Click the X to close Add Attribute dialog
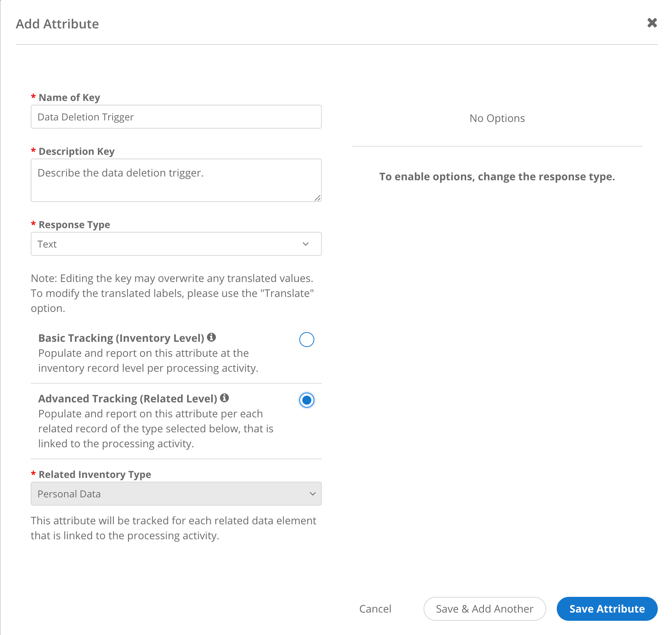The width and height of the screenshot is (672, 635). 652,23
